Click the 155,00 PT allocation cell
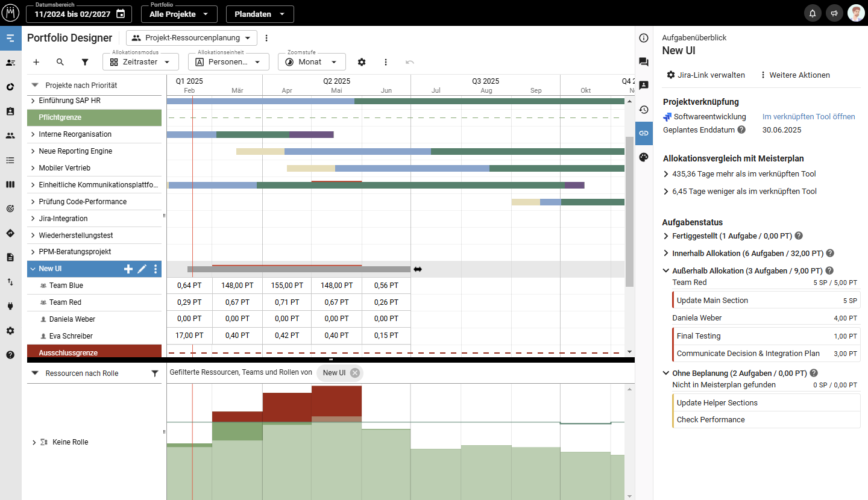 [287, 286]
